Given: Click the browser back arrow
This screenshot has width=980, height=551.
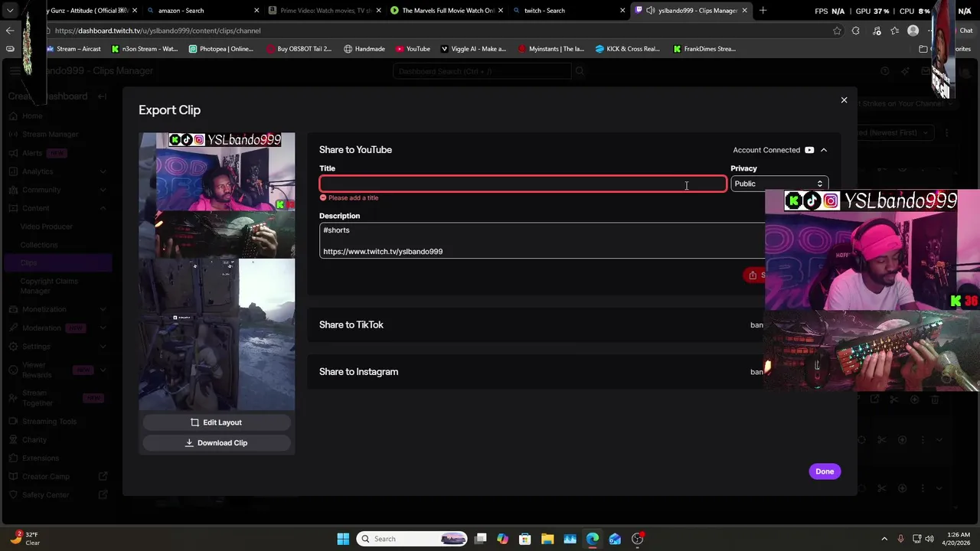Looking at the screenshot, I should click(10, 31).
